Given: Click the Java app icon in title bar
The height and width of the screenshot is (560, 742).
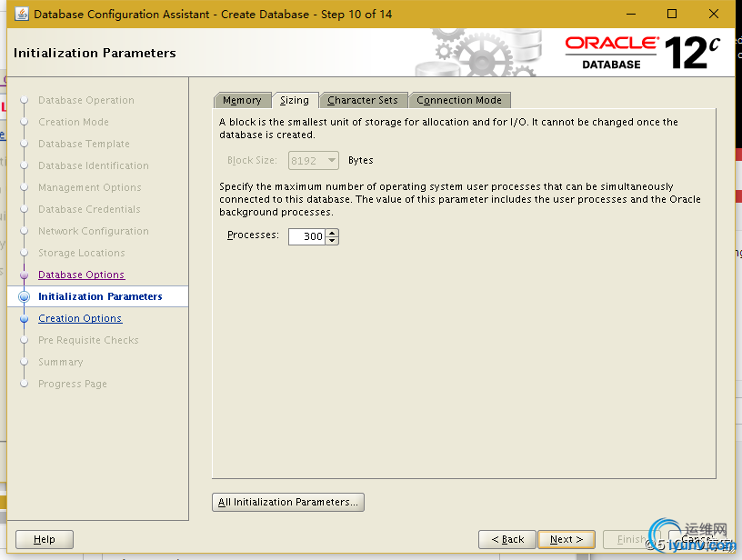Looking at the screenshot, I should [x=21, y=15].
